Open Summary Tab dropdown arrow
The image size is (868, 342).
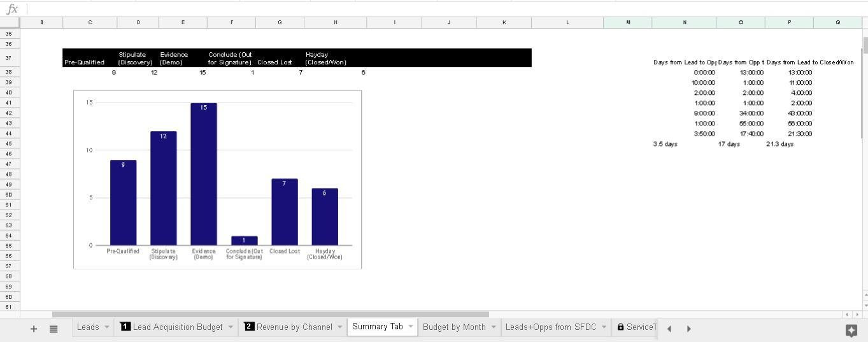pos(411,327)
